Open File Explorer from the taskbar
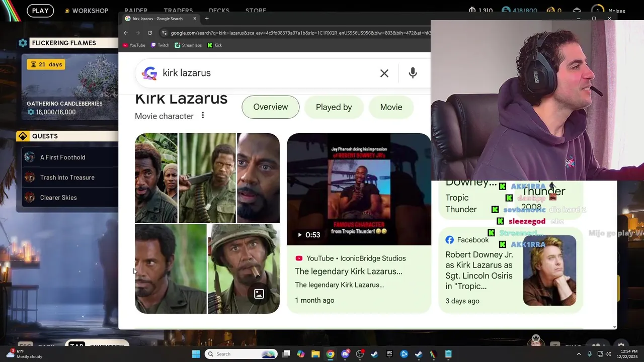The width and height of the screenshot is (644, 362). coord(315,354)
